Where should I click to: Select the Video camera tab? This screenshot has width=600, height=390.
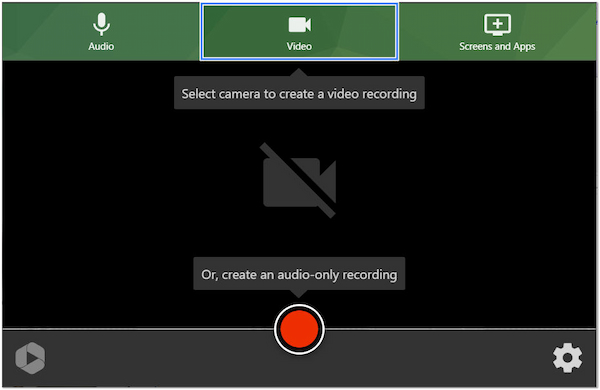[299, 32]
